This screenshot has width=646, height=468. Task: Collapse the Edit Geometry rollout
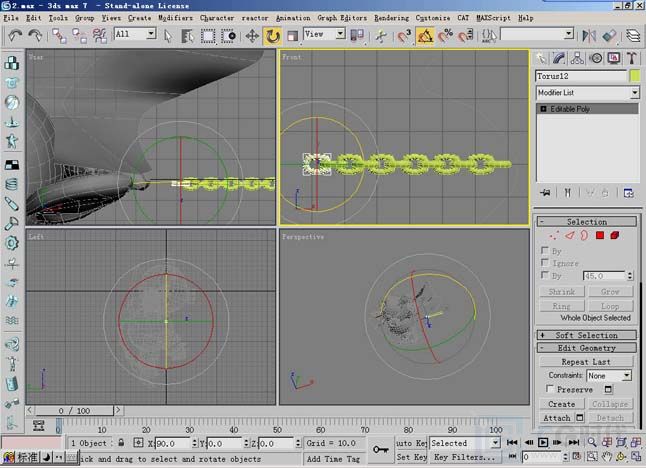[x=587, y=348]
